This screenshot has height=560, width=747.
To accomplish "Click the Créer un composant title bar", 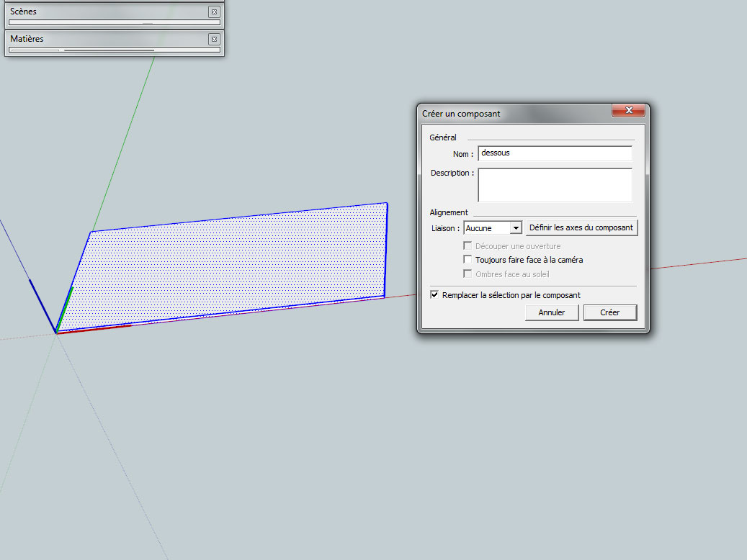I will tap(514, 114).
